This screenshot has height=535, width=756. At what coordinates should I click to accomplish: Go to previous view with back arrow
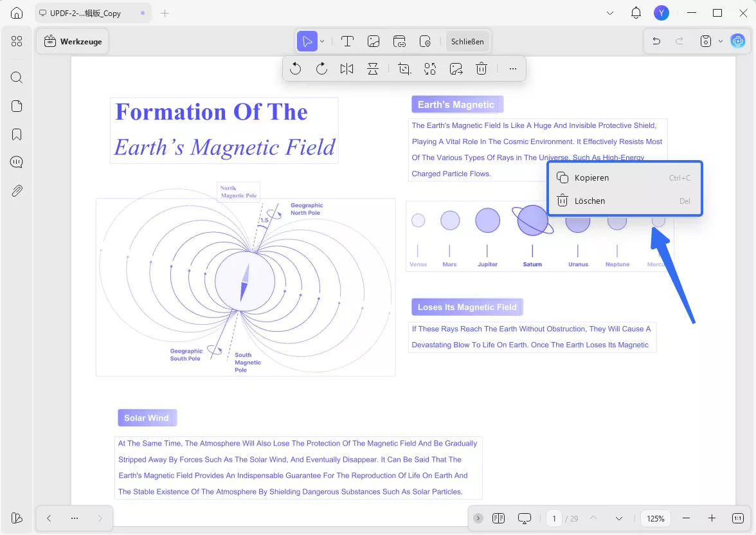click(x=49, y=518)
